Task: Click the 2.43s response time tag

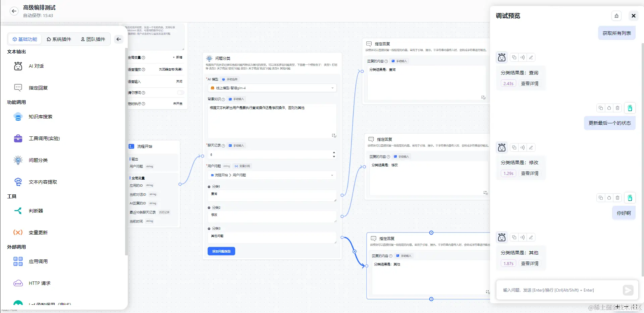Action: pyautogui.click(x=508, y=83)
